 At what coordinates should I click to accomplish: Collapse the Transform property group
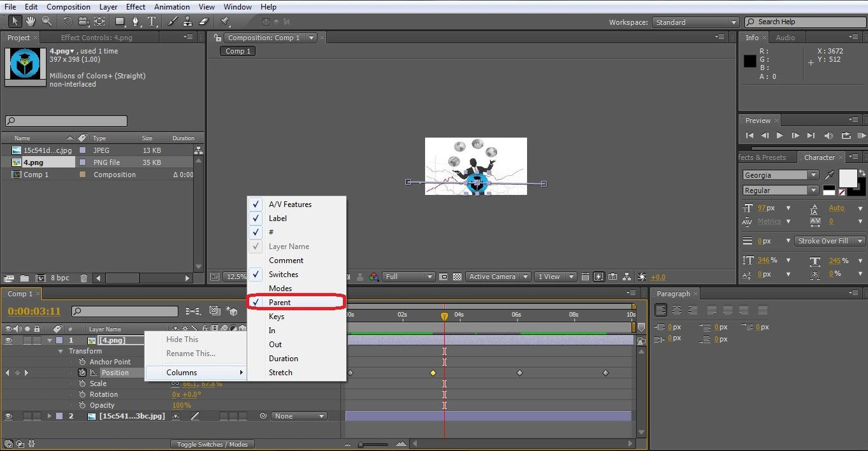point(61,351)
